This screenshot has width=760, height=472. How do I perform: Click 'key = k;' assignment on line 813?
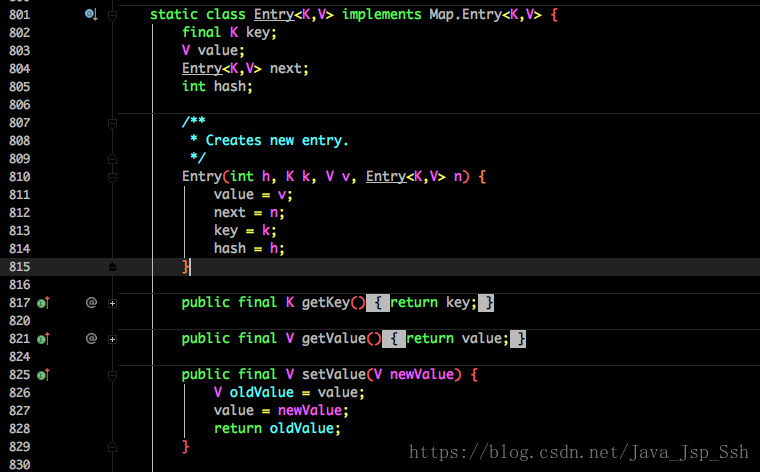[x=245, y=230]
